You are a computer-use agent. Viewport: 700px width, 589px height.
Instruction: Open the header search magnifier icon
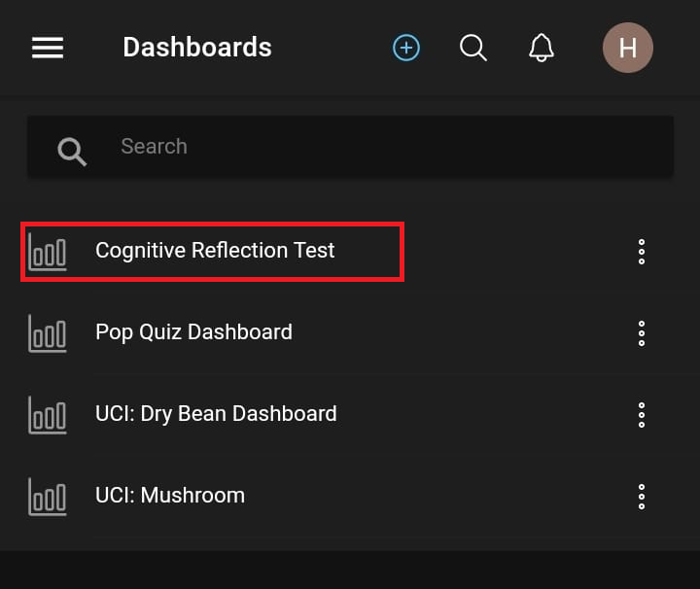click(x=473, y=48)
